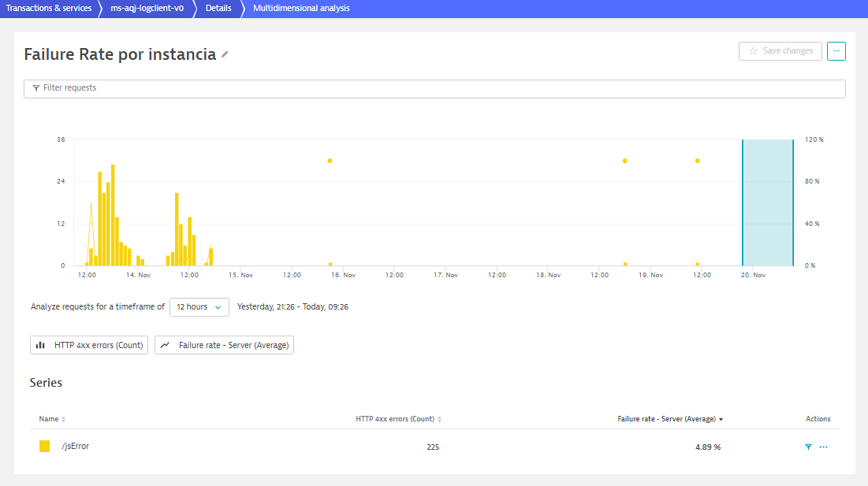The image size is (868, 486).
Task: Click the star icon on Save changes
Action: point(753,51)
